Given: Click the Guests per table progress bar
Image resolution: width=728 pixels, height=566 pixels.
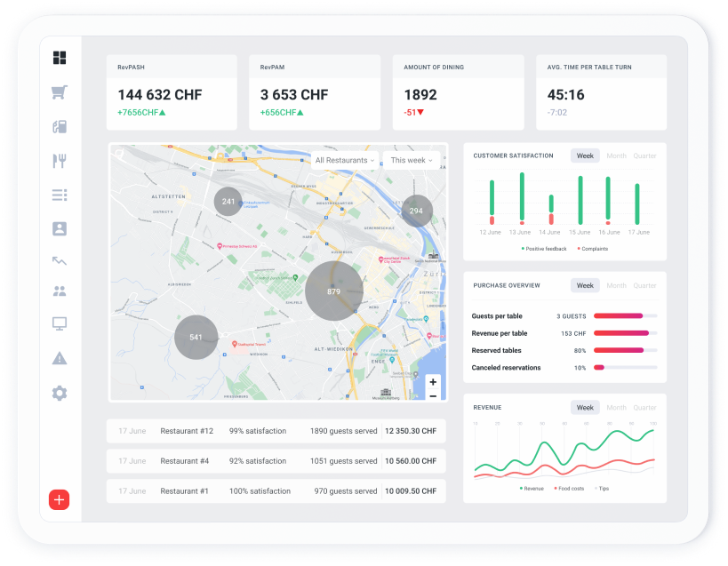Looking at the screenshot, I should (626, 316).
